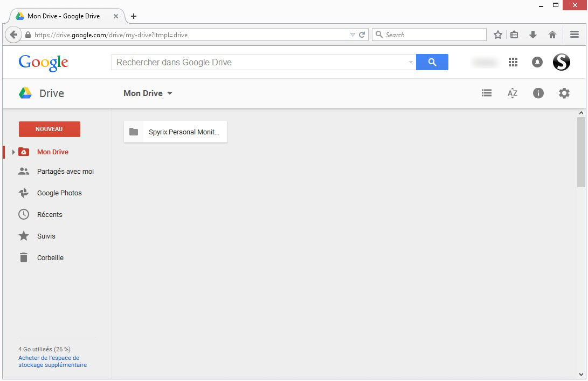Viewport: 588px width, 381px height.
Task: Bookmark this page with the star icon
Action: 497,35
